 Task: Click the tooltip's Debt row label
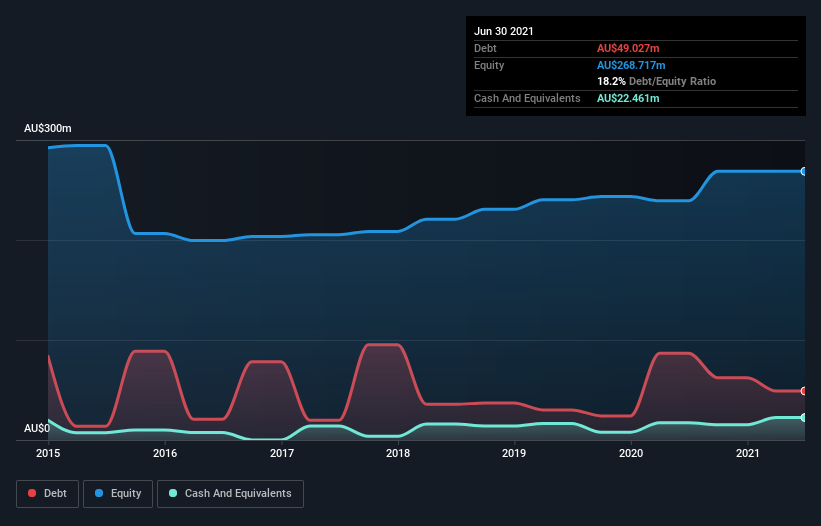485,48
